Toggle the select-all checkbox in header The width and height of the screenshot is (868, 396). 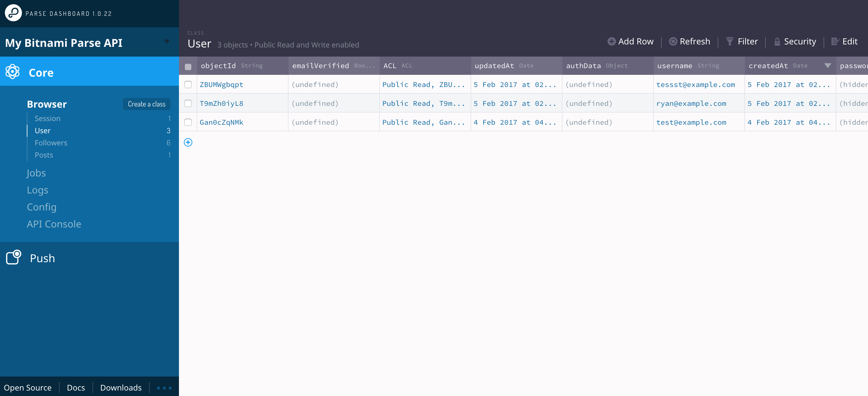click(x=188, y=67)
